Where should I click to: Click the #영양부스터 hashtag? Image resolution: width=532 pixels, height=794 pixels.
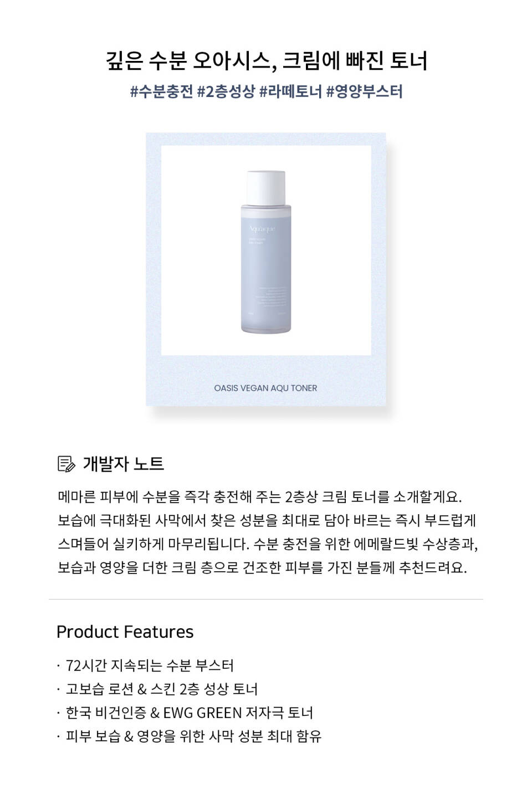pos(364,91)
